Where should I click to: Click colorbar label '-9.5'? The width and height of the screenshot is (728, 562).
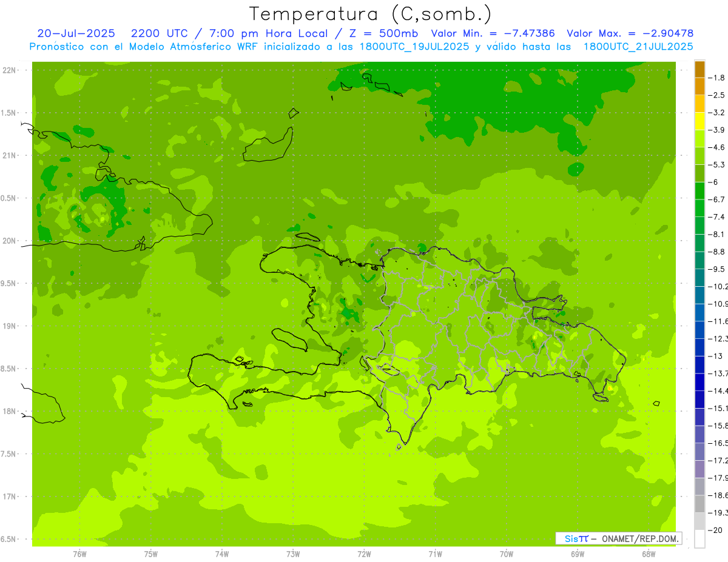(x=716, y=269)
